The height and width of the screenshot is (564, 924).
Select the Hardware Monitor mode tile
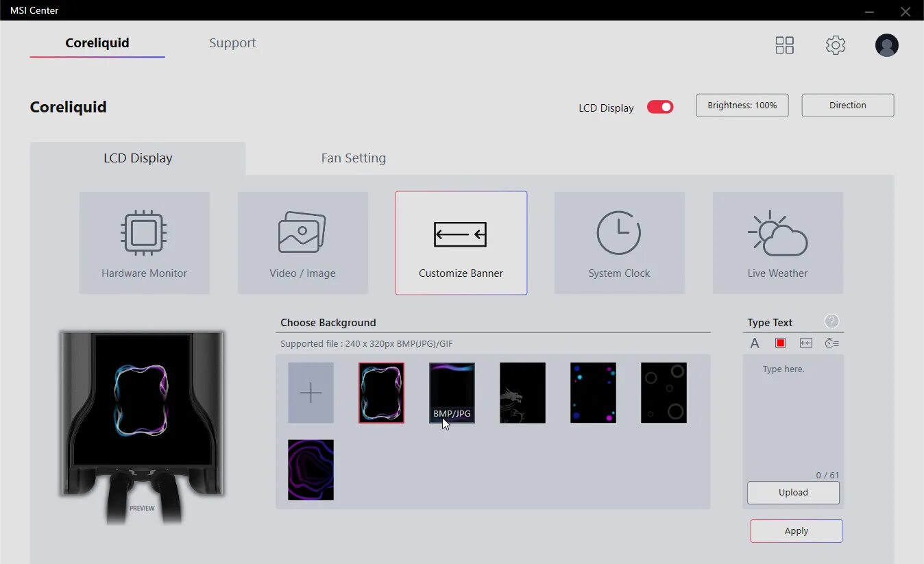tap(144, 243)
